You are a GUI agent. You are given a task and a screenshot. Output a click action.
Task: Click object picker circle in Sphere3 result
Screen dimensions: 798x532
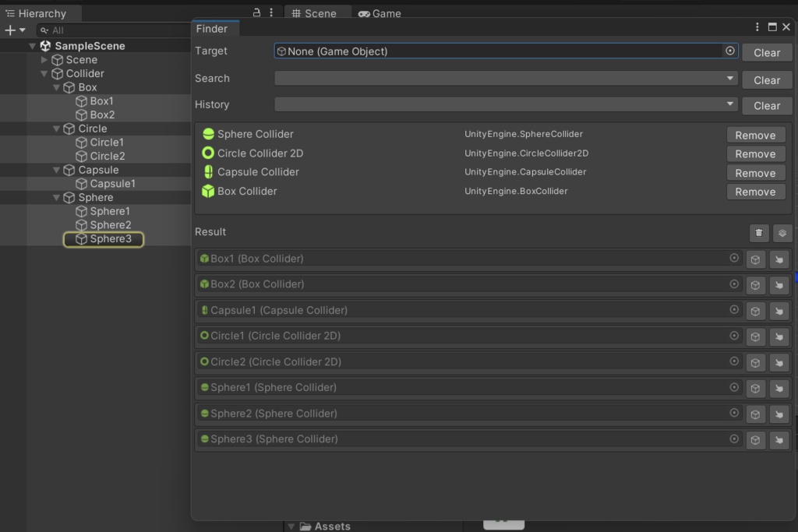pos(734,439)
